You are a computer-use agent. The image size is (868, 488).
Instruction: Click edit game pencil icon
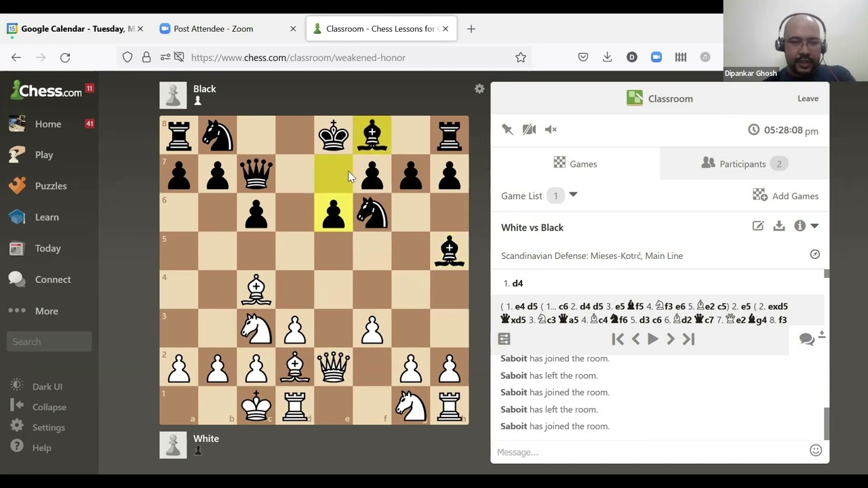[x=758, y=226]
